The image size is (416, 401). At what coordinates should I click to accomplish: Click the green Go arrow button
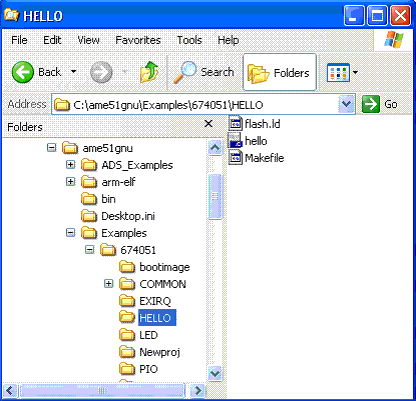tap(371, 104)
